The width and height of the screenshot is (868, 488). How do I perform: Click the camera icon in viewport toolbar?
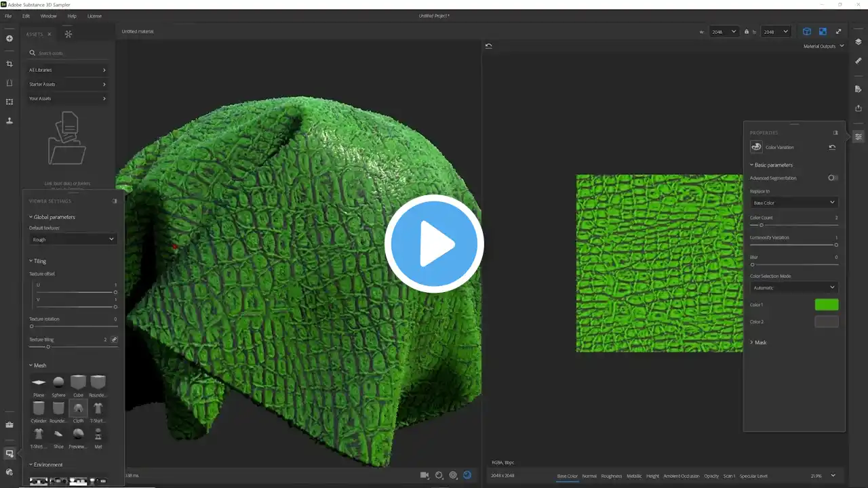pyautogui.click(x=425, y=475)
